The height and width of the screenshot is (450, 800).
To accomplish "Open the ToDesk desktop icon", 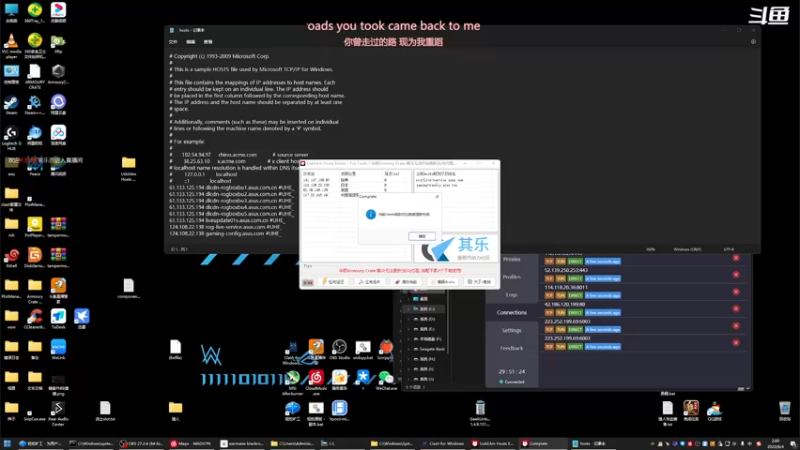I will tap(58, 320).
